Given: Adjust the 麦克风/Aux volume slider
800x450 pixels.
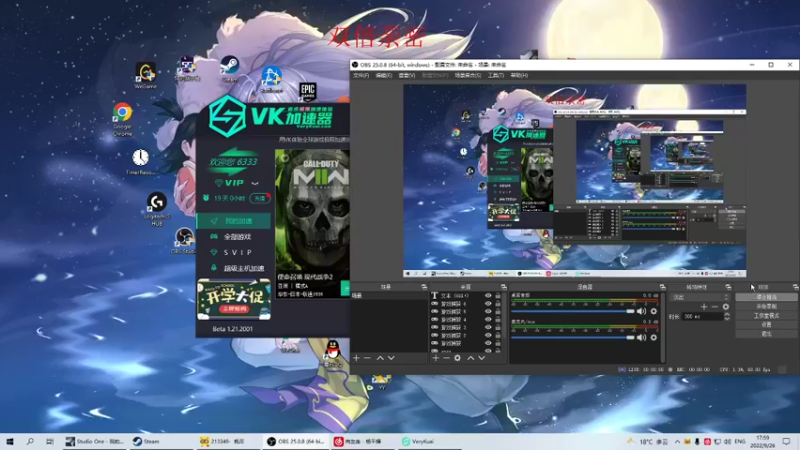Looking at the screenshot, I should point(572,337).
